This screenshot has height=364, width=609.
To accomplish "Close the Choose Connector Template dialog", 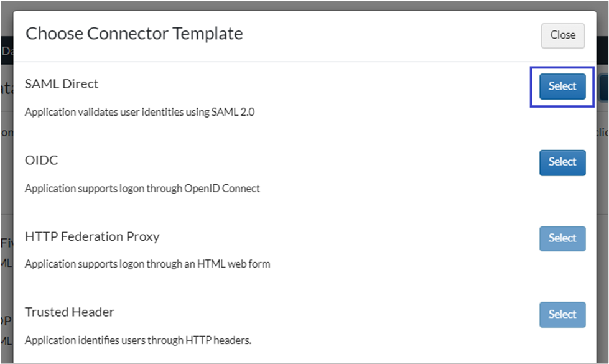I will (562, 35).
